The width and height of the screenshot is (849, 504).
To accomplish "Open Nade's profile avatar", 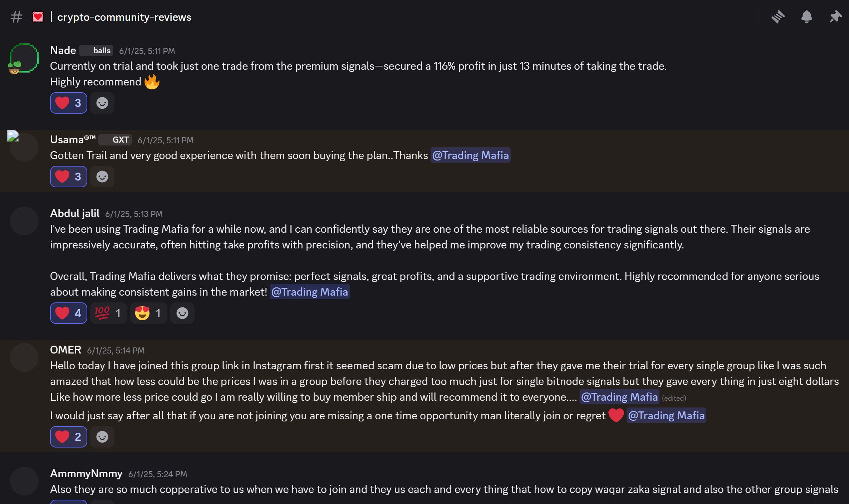I will coord(24,58).
